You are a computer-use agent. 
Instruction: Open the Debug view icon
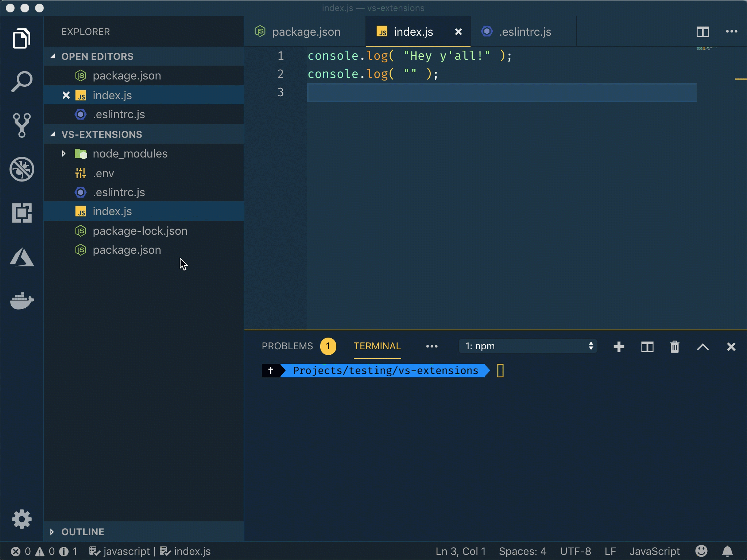[x=22, y=169]
